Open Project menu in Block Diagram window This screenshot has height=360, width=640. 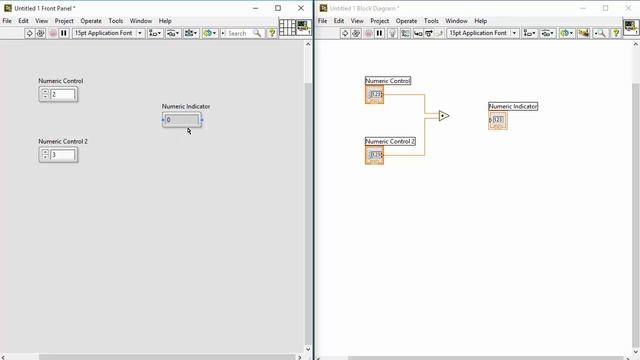pyautogui.click(x=380, y=21)
